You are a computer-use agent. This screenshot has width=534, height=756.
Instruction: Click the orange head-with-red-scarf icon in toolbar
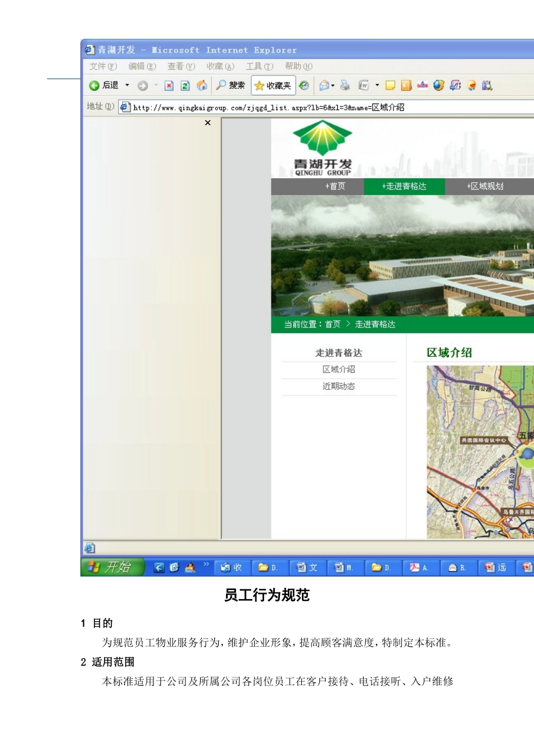click(472, 85)
